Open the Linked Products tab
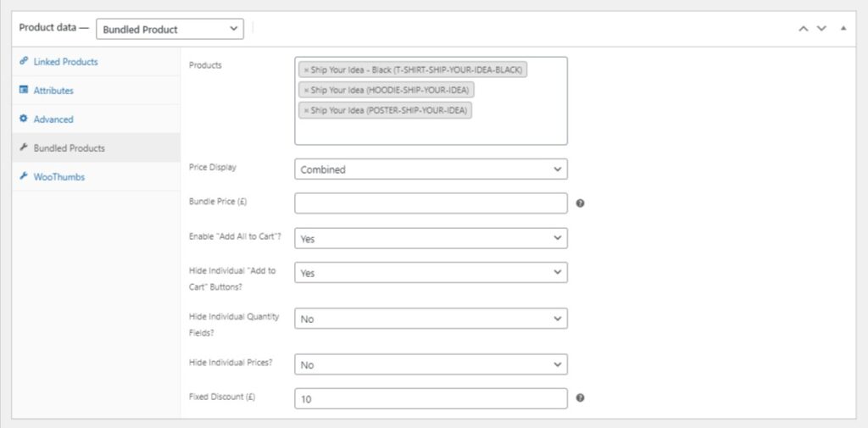Image resolution: width=868 pixels, height=428 pixels. pos(96,62)
